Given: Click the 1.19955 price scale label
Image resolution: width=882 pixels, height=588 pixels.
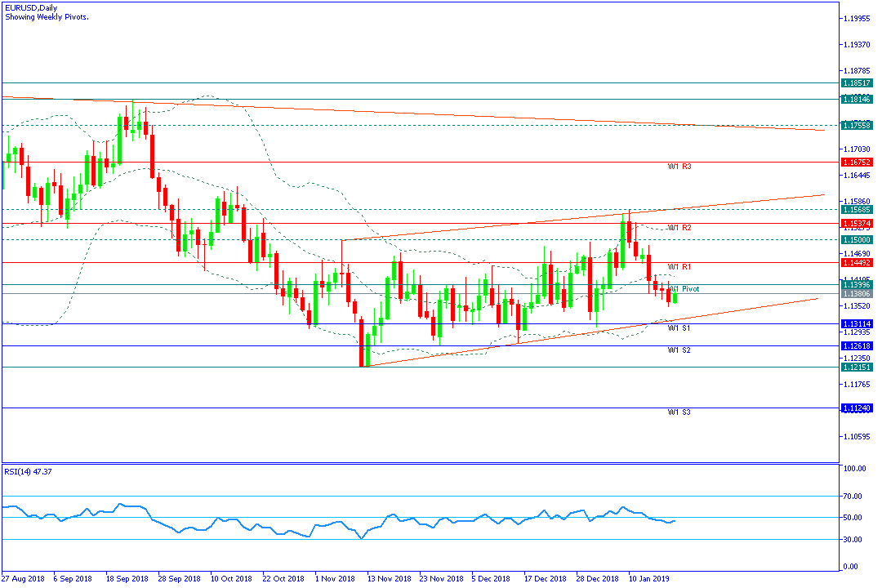Looking at the screenshot, I should [x=857, y=19].
